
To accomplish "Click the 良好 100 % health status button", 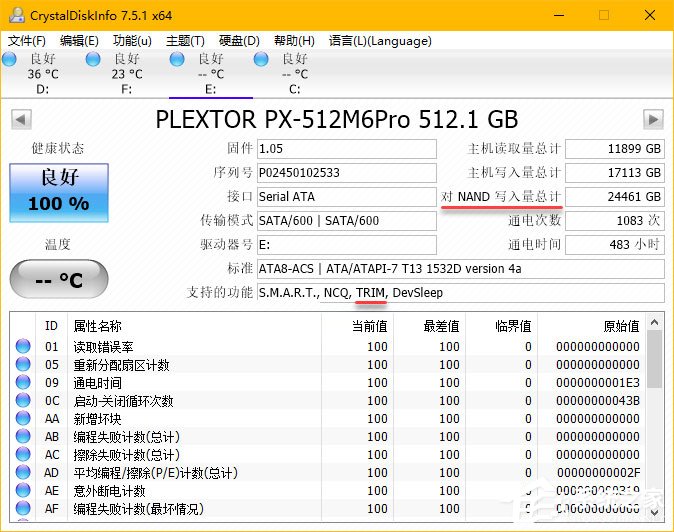I will 59,193.
